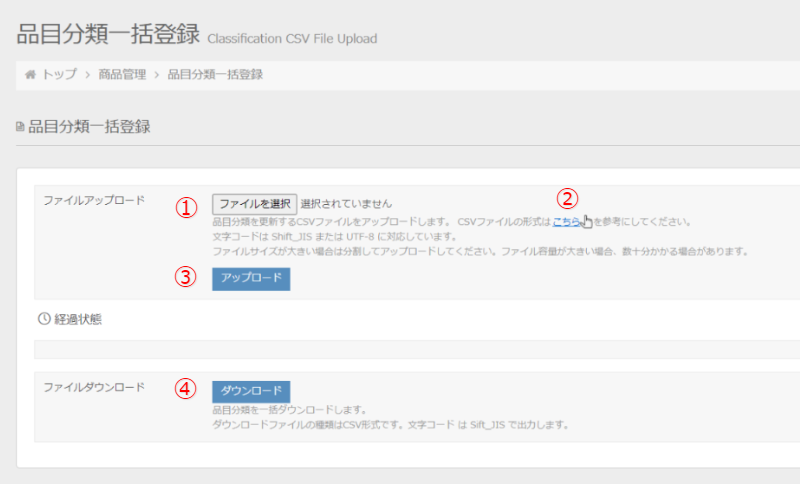Click the red circled number 2 marker

point(567,197)
